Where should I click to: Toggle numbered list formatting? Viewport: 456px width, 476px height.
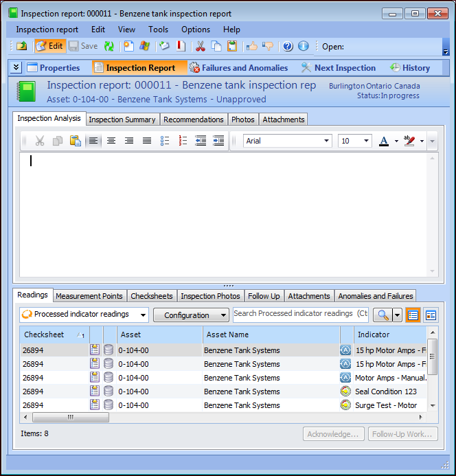pos(183,141)
